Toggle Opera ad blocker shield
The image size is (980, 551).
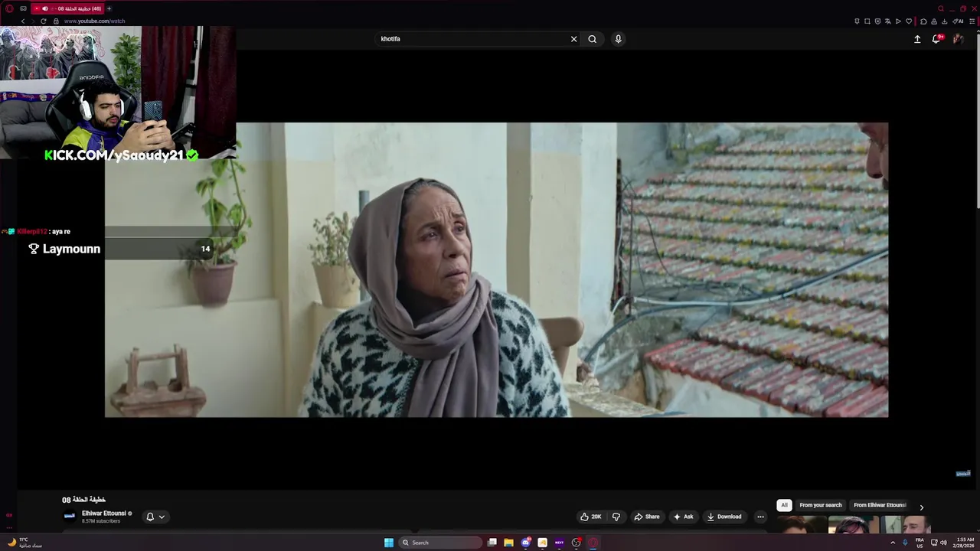[x=877, y=21]
